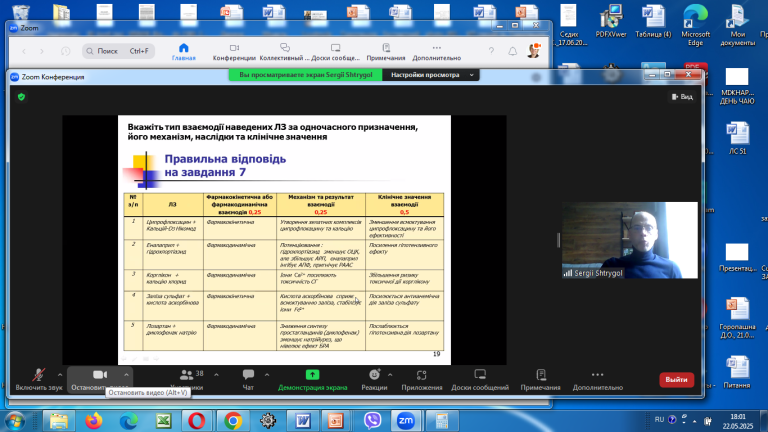Viewport: 768px width, 432px height.
Task: Open the help question mark in Zoom
Action: tap(491, 50)
